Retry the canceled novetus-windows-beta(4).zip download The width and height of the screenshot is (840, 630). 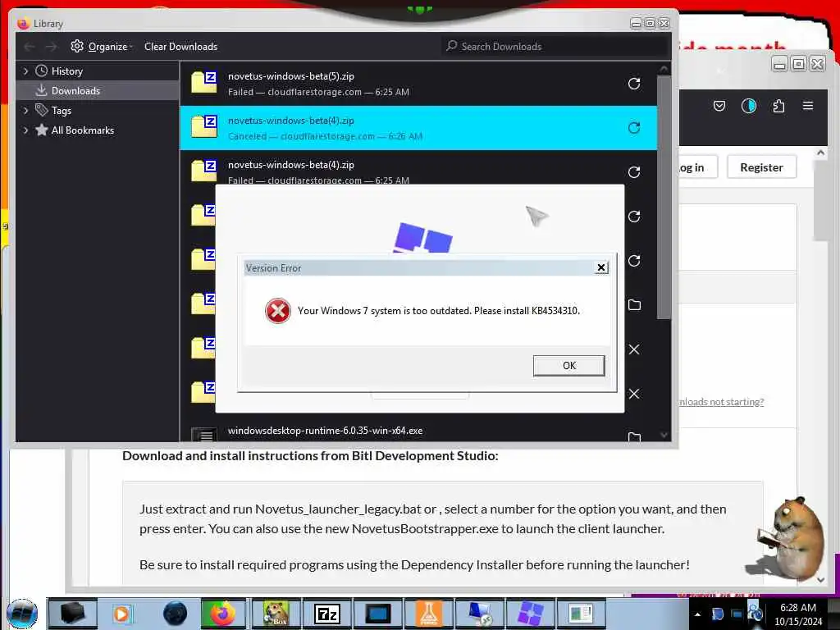coord(634,128)
